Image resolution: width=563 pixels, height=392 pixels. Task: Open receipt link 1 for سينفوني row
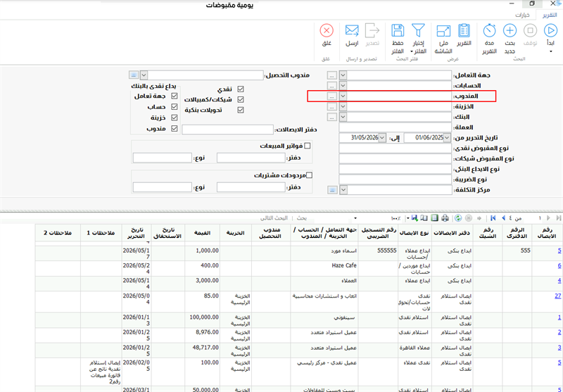point(559,317)
